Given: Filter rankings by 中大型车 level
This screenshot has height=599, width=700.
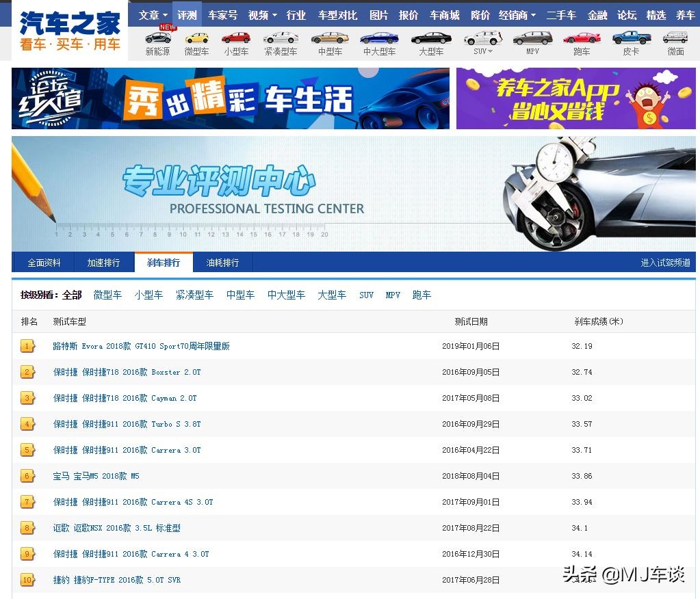Looking at the screenshot, I should tap(286, 295).
